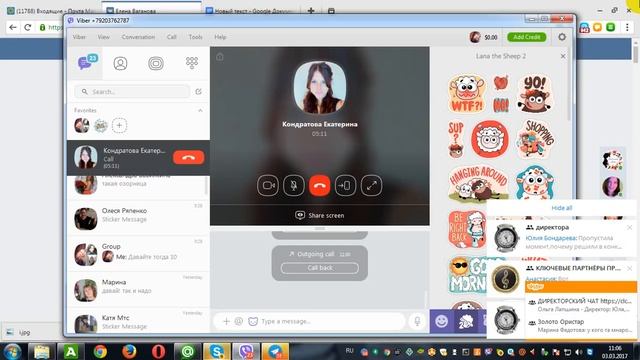This screenshot has width=640, height=360.
Task: Send the SHOPPING sticker
Action: (x=535, y=139)
